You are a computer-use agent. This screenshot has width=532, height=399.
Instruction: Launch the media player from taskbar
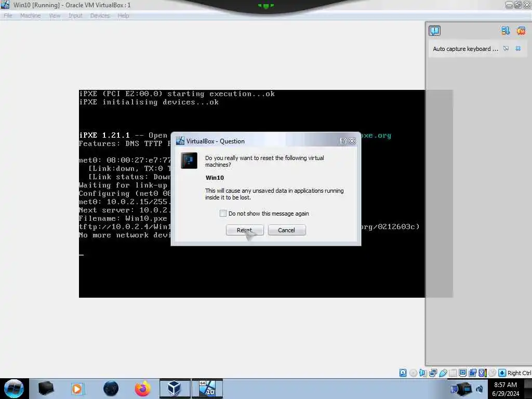tap(77, 389)
